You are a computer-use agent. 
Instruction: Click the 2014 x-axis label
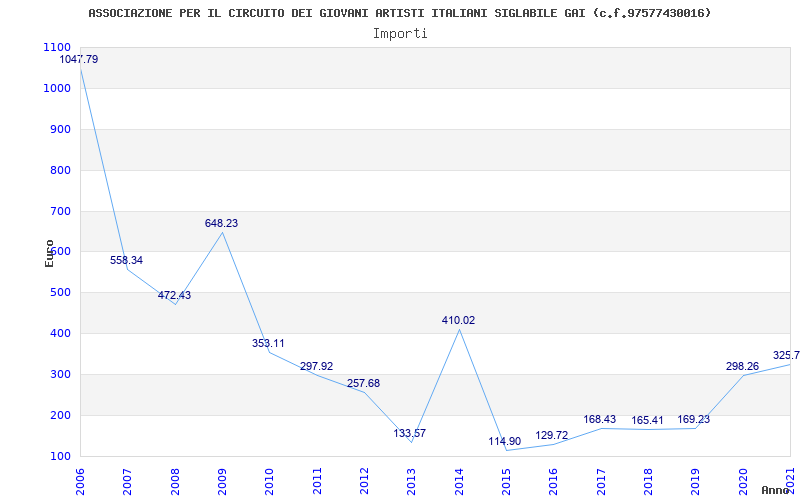click(x=459, y=481)
